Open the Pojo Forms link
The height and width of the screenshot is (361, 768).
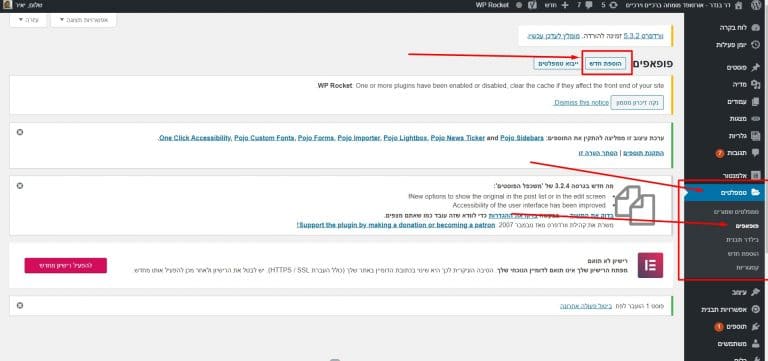pos(316,138)
